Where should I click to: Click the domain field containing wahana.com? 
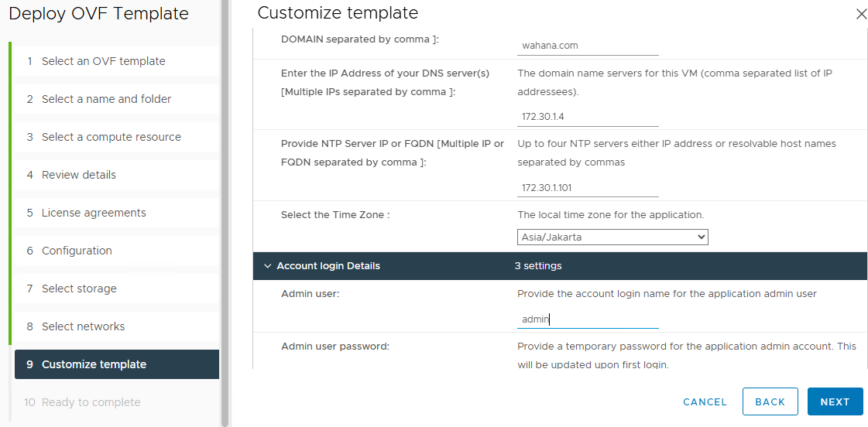587,46
